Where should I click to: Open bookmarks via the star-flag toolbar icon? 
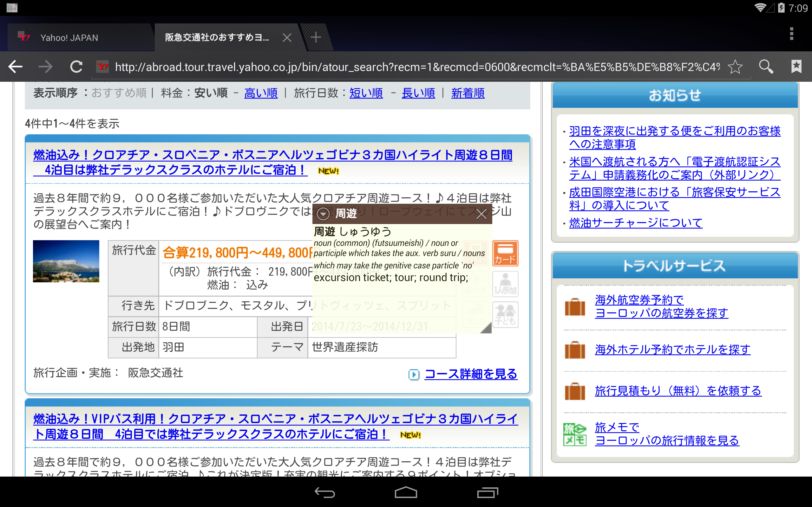796,67
